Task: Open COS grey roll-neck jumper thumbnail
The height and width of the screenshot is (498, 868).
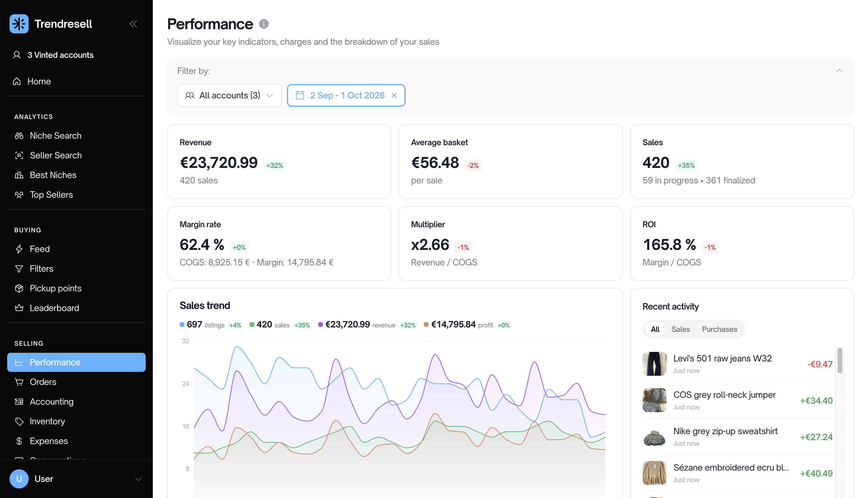Action: pyautogui.click(x=654, y=400)
